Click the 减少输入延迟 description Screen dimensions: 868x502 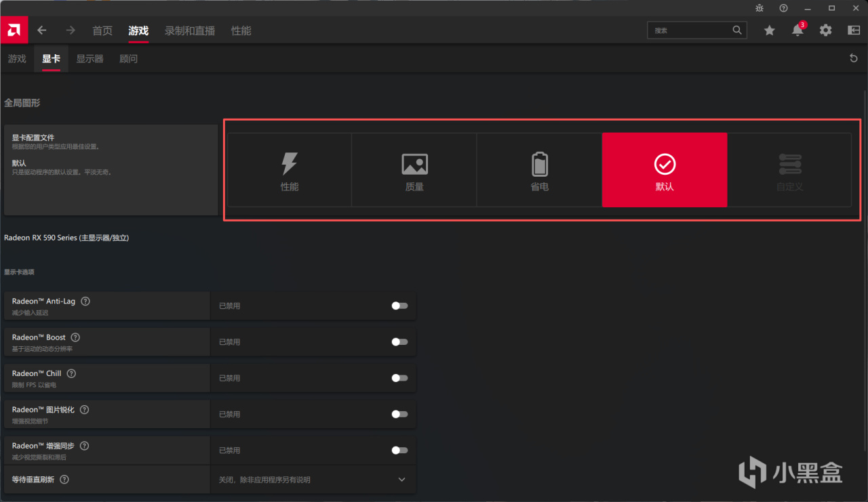coord(30,313)
